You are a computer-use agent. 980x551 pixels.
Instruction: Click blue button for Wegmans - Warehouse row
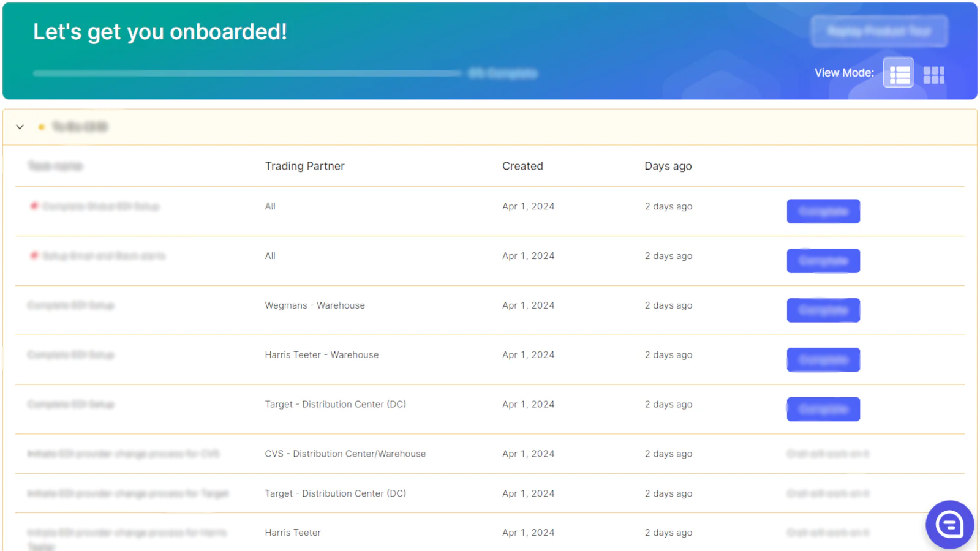pyautogui.click(x=823, y=310)
